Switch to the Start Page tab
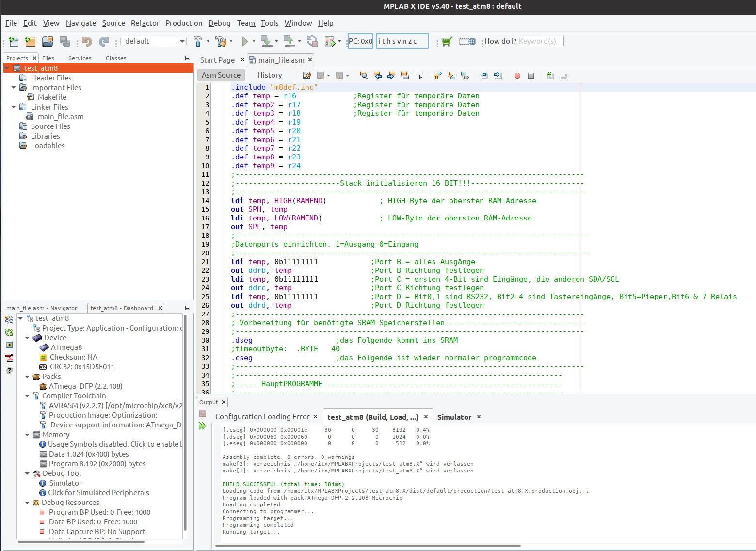The height and width of the screenshot is (551, 756). [x=217, y=60]
